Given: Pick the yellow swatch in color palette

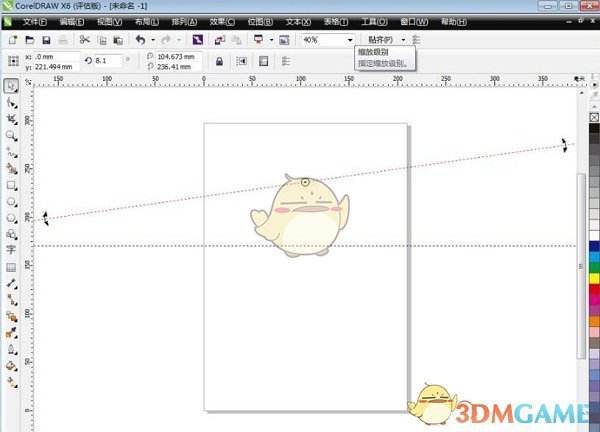Looking at the screenshot, I should click(594, 279).
